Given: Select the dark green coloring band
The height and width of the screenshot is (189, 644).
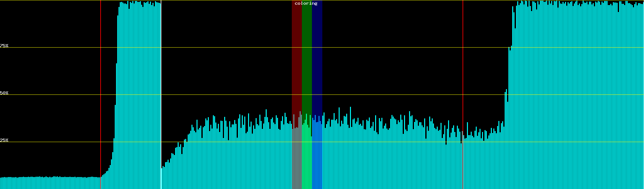Looking at the screenshot, I should tap(307, 63).
